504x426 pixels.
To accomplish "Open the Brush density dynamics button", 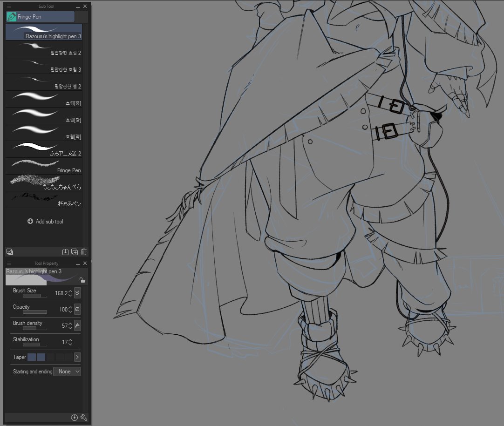I will [77, 325].
